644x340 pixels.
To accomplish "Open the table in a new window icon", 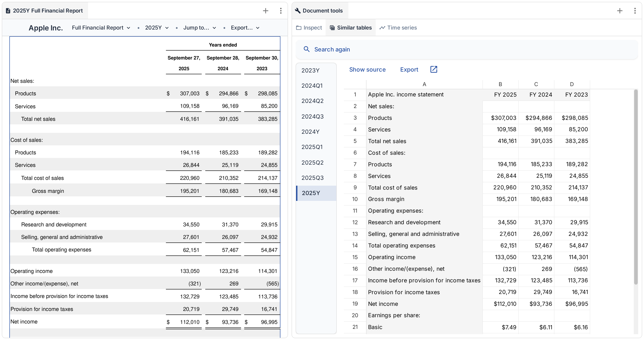I will point(434,69).
